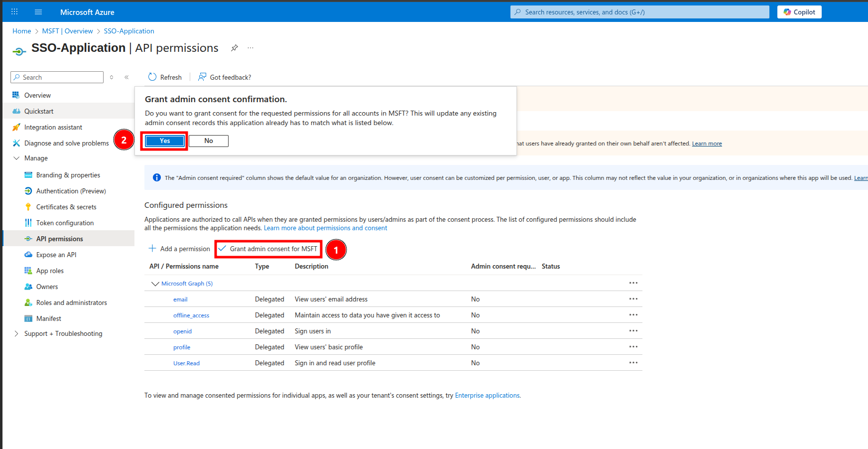868x449 pixels.
Task: Pin the API permissions page
Action: [x=235, y=48]
